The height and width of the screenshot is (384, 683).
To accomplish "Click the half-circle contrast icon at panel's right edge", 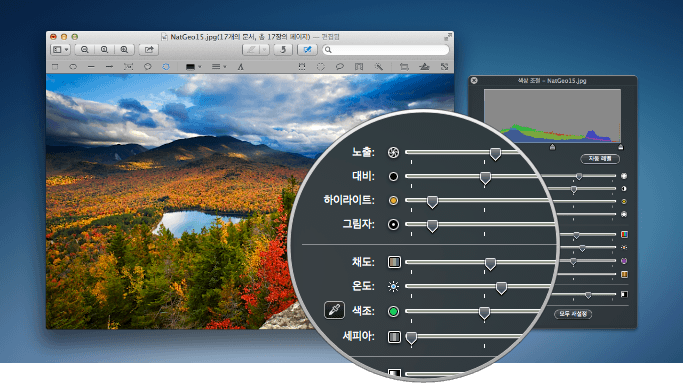I will [624, 189].
